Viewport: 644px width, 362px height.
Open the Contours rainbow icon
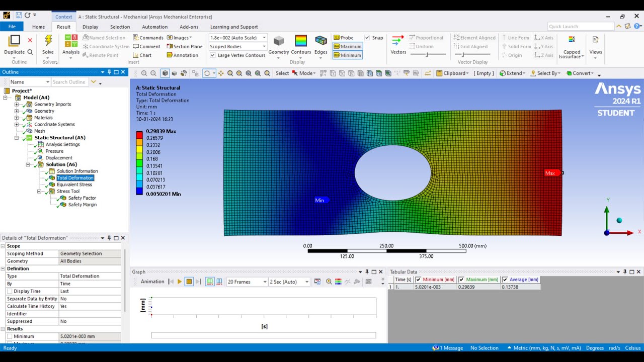(301, 41)
